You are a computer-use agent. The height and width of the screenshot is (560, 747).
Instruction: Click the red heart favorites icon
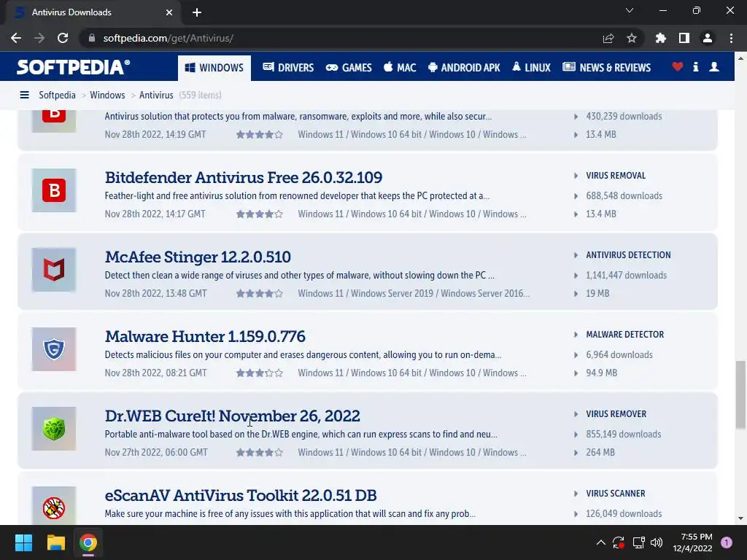pyautogui.click(x=678, y=67)
